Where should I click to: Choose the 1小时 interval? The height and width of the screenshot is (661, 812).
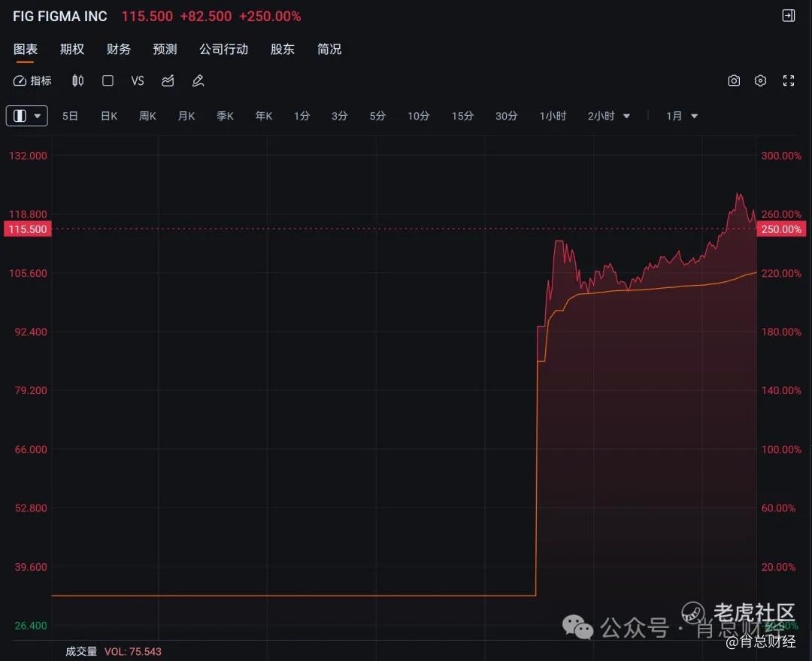(x=553, y=116)
